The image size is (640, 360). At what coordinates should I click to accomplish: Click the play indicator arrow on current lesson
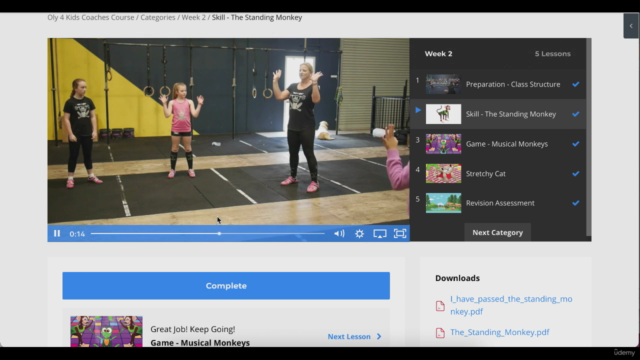point(418,110)
